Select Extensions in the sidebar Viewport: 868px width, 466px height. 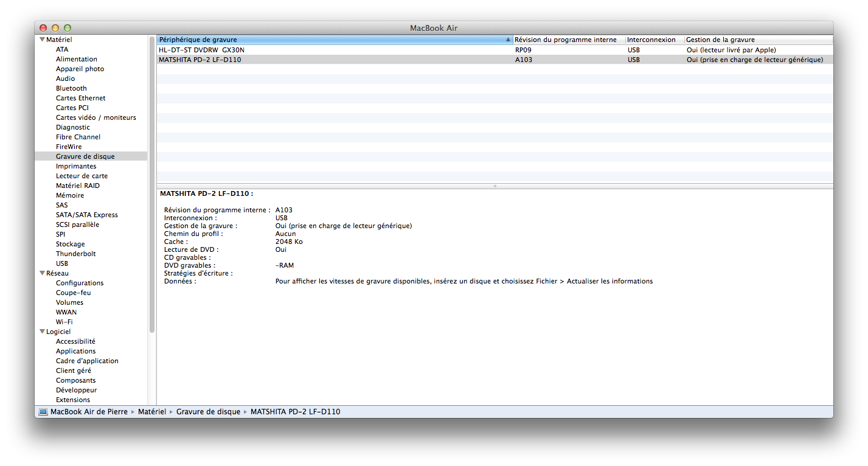[73, 400]
